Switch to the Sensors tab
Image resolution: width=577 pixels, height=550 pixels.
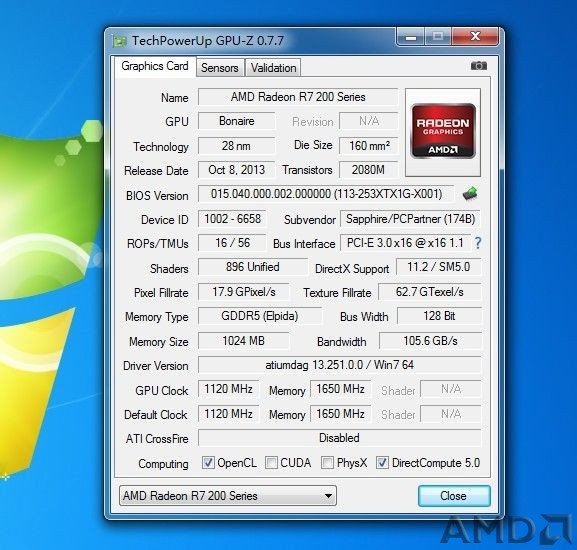[220, 68]
